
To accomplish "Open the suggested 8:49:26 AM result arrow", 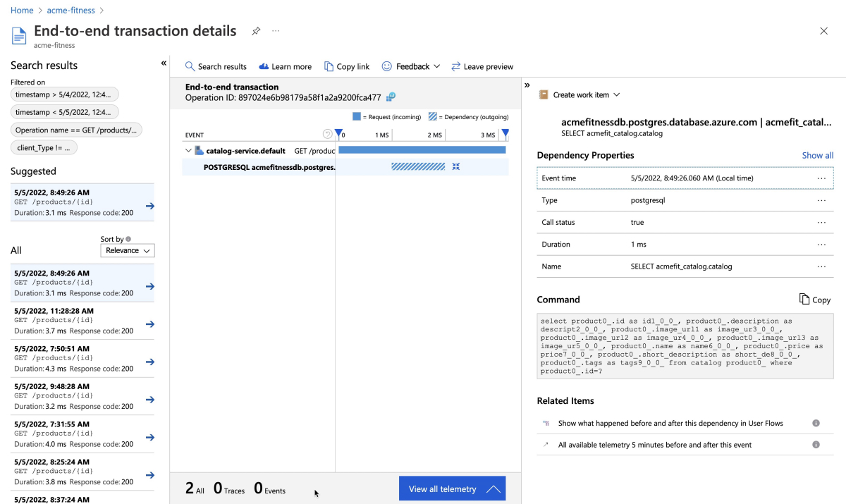I will coord(149,206).
